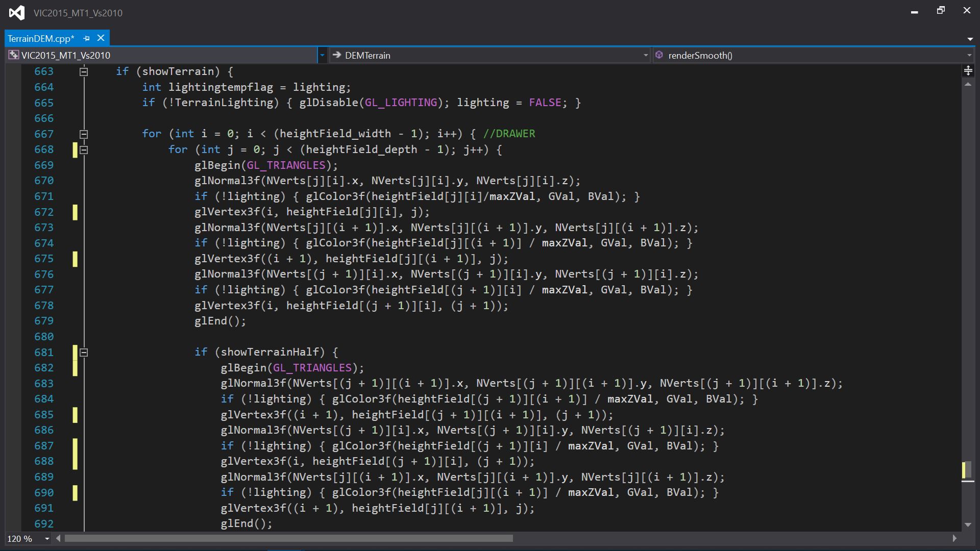Viewport: 980px width, 551px height.
Task: Click the project icon in scope combo box
Action: coord(14,55)
